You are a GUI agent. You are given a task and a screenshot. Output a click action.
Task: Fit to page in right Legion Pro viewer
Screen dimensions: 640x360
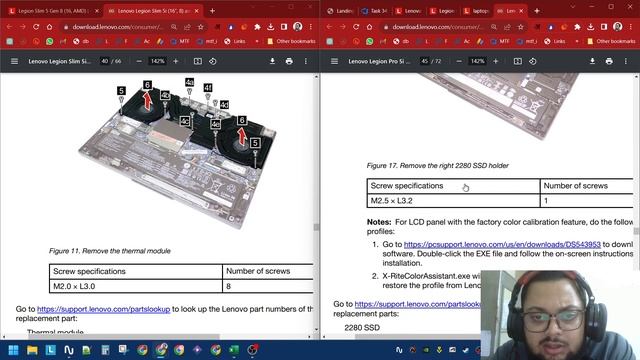(x=518, y=61)
